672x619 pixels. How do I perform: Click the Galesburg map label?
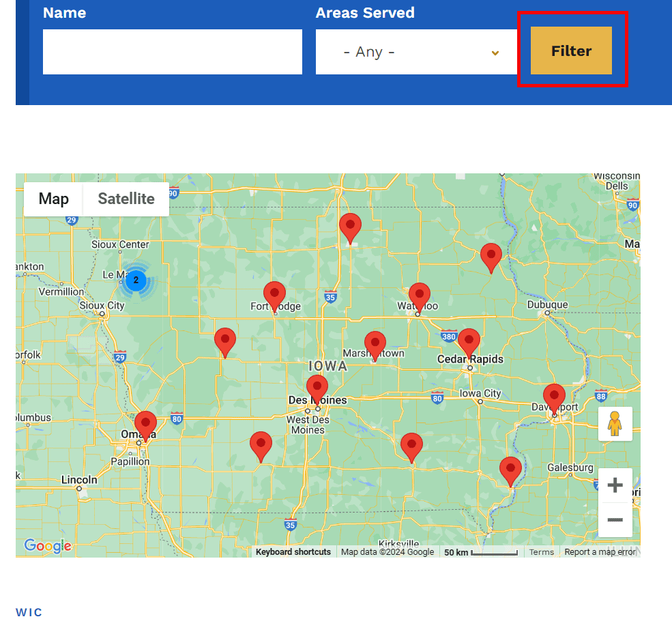tap(570, 467)
